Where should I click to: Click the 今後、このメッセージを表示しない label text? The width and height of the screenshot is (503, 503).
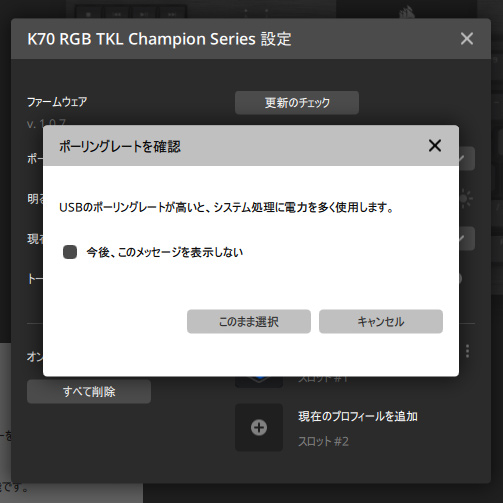click(x=165, y=252)
